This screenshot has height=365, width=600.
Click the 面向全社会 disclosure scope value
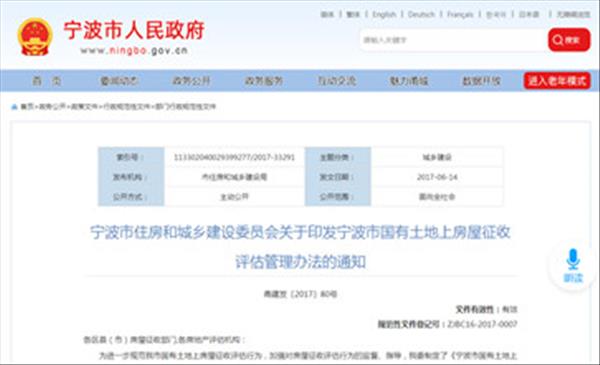pos(437,197)
